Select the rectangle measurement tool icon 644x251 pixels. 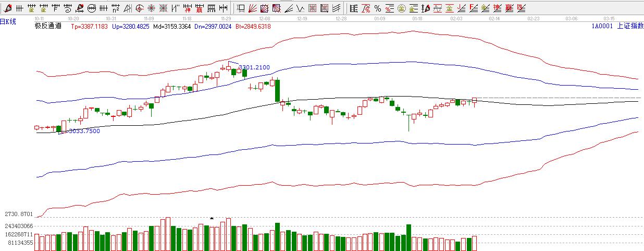(241, 8)
